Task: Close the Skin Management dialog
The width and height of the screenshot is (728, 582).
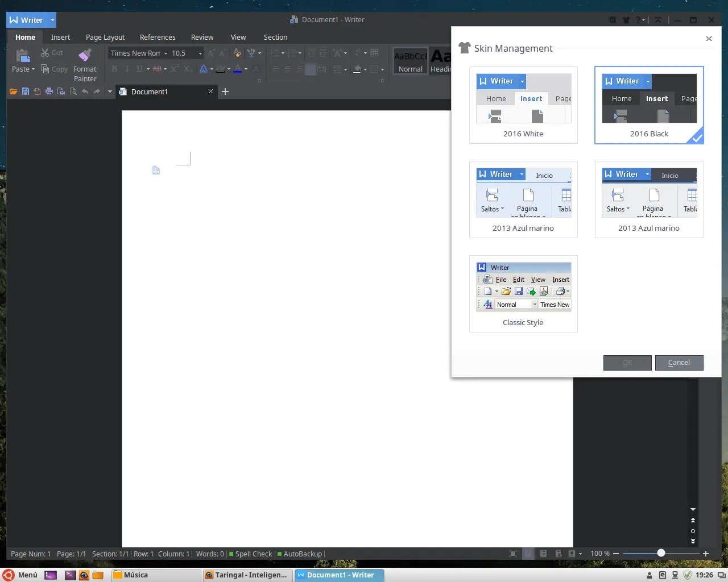Action: 709,39
